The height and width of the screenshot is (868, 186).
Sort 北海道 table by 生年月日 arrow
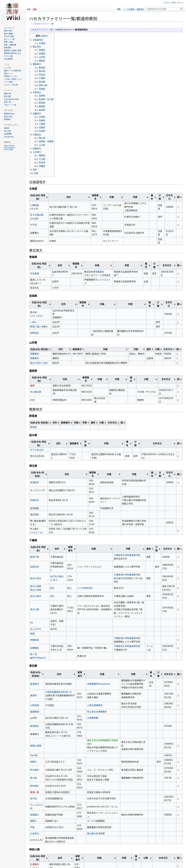tap(175, 197)
